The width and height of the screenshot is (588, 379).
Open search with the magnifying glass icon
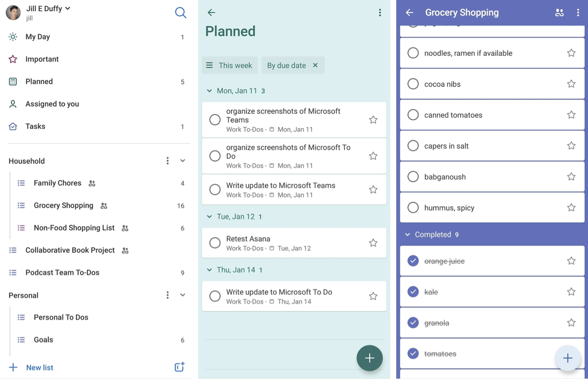point(180,13)
